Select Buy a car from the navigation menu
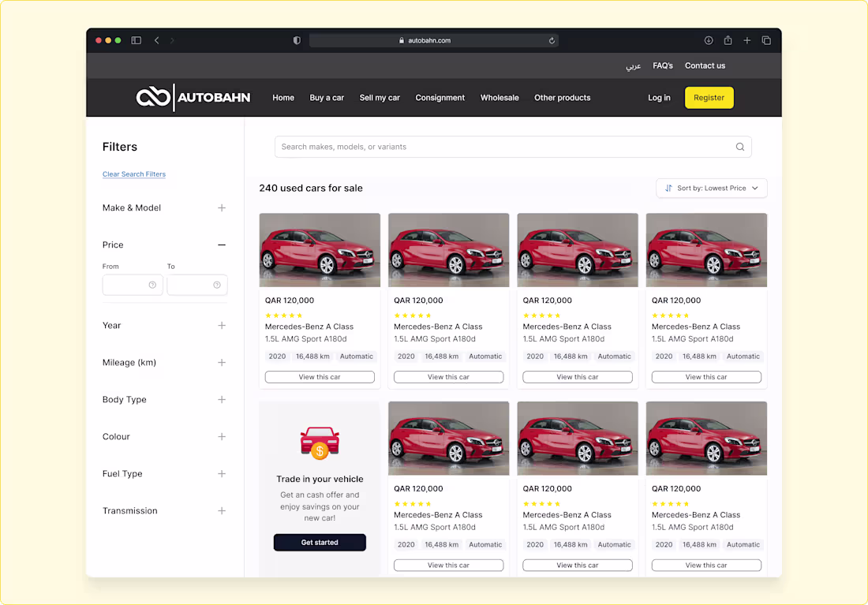The width and height of the screenshot is (868, 605). click(327, 97)
